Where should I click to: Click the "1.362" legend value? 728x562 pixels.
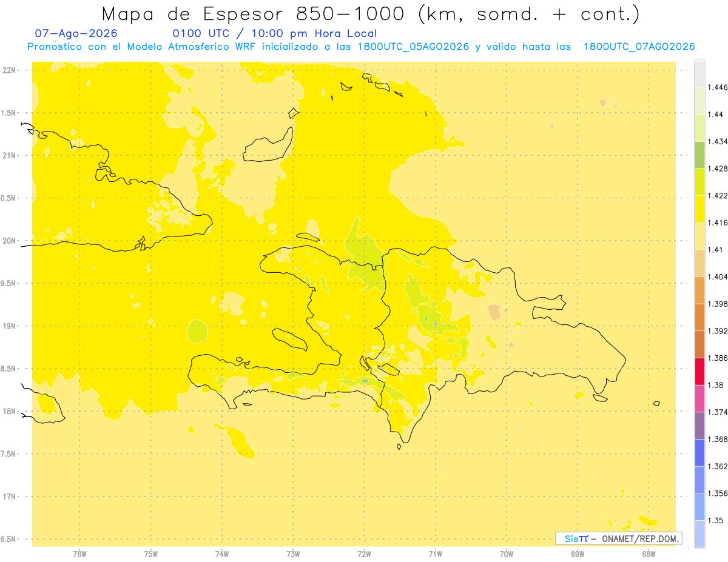pyautogui.click(x=717, y=466)
